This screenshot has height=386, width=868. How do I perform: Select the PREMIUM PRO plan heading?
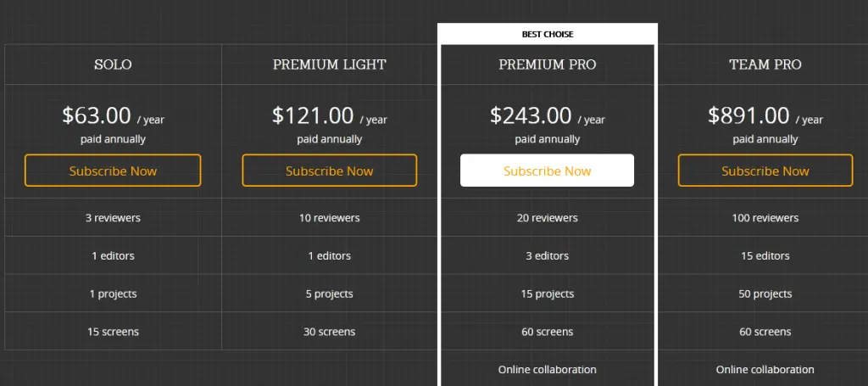click(547, 64)
